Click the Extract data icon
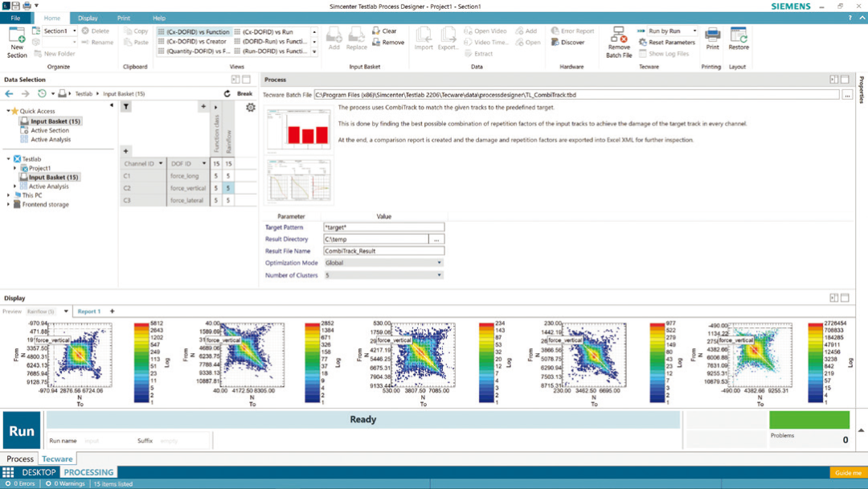The width and height of the screenshot is (868, 489). click(x=468, y=54)
